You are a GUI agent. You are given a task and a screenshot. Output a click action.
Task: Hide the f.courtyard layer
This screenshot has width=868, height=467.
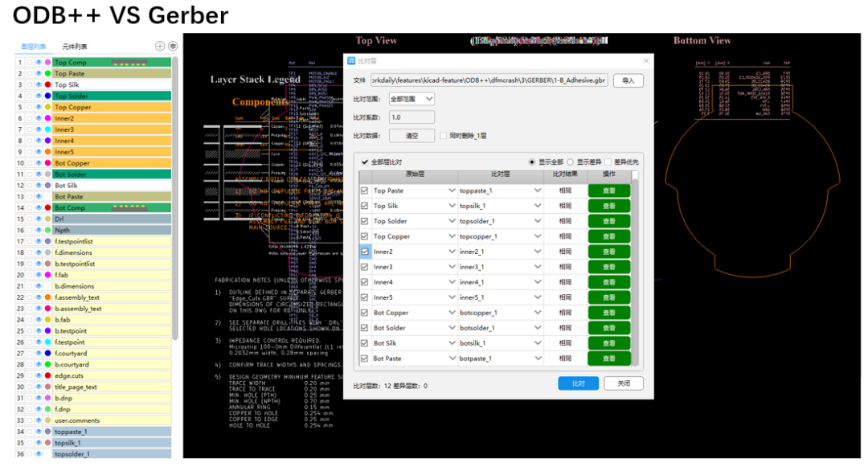(39, 353)
